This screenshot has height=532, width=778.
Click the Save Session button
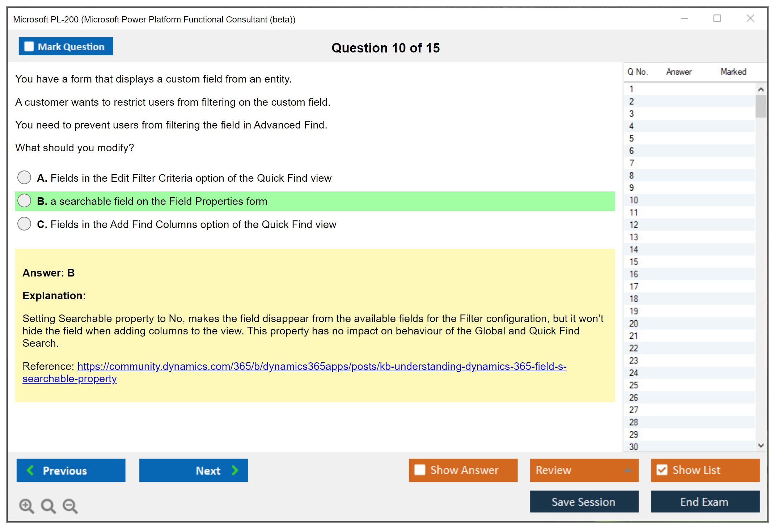(584, 502)
